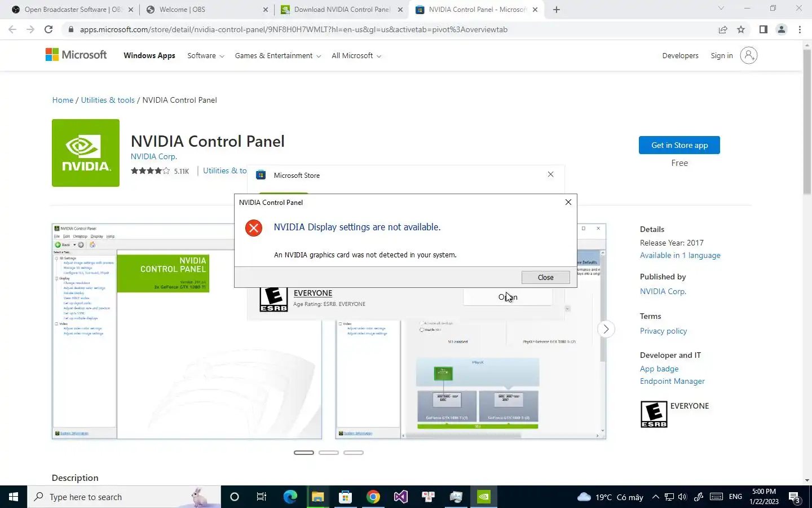The image size is (812, 508).
Task: Toggle Chrome side panel icon
Action: (x=763, y=29)
